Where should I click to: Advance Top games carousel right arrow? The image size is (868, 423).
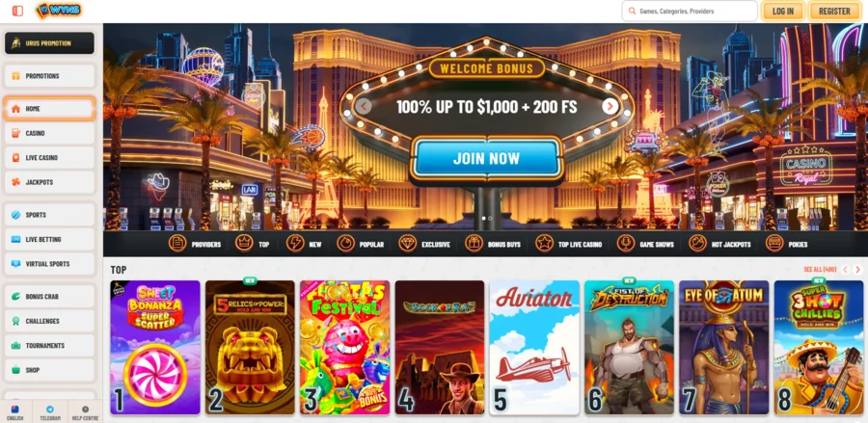coord(858,269)
